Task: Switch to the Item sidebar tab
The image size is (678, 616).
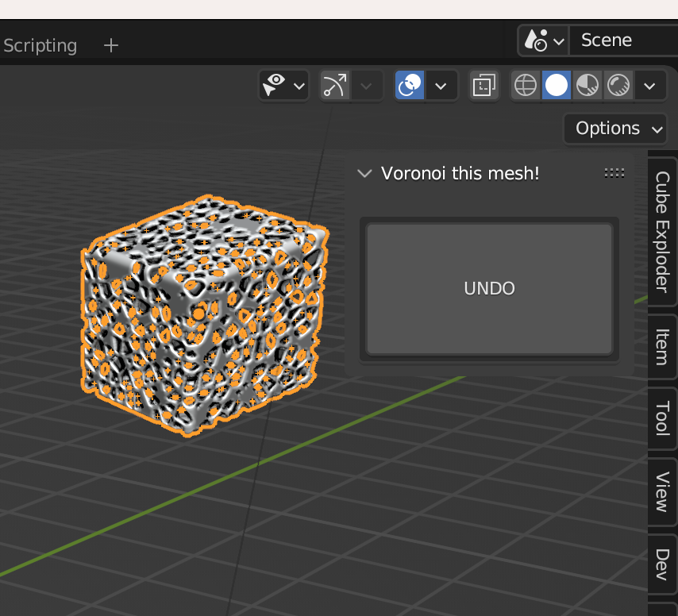Action: click(x=662, y=347)
